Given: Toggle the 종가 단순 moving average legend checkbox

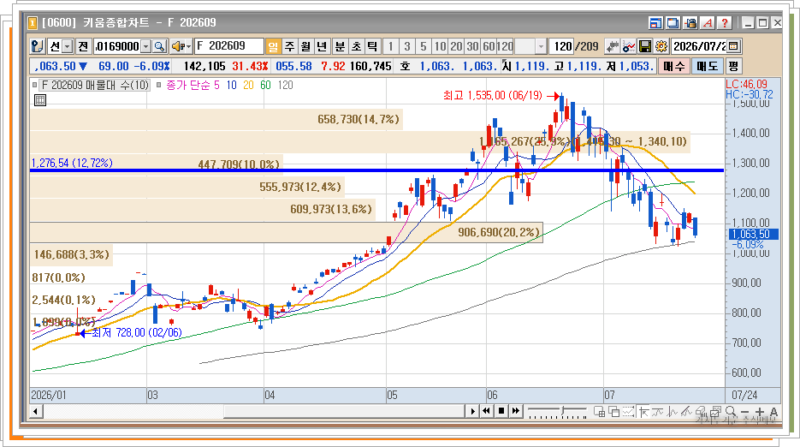Looking at the screenshot, I should tap(159, 85).
